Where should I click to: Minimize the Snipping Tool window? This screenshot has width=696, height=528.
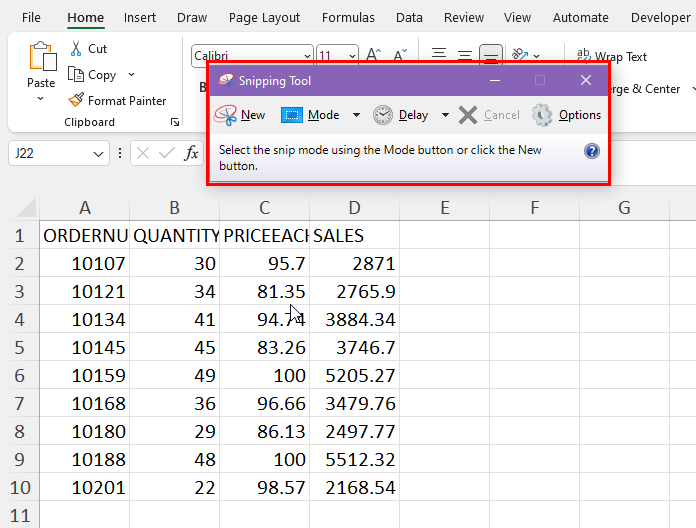(495, 80)
